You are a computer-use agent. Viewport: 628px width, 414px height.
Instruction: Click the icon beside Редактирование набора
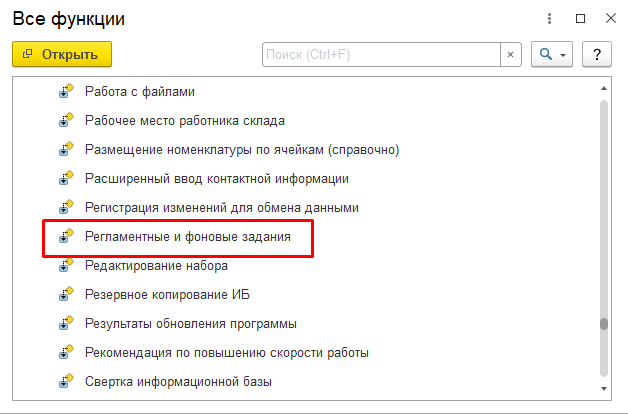click(66, 265)
